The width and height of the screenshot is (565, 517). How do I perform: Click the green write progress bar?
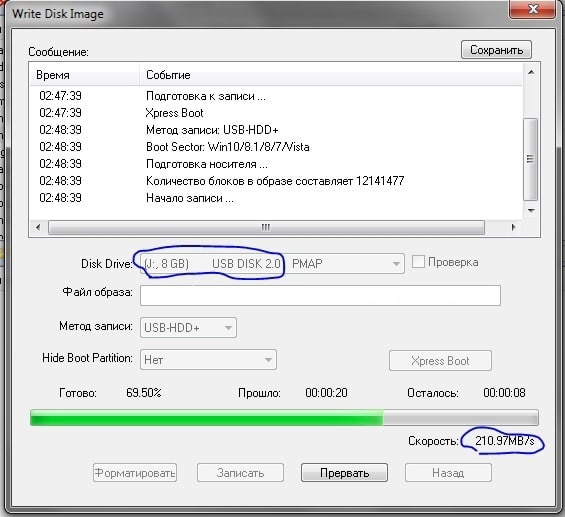click(x=284, y=418)
